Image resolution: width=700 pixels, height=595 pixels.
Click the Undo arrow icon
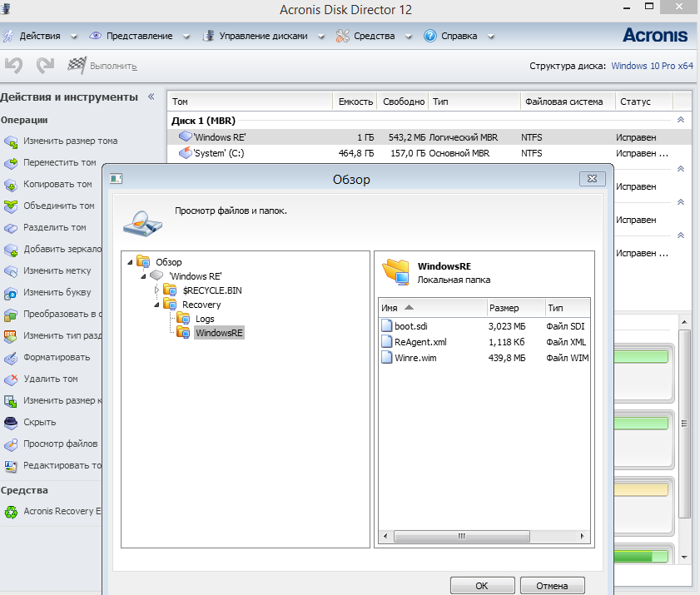13,65
